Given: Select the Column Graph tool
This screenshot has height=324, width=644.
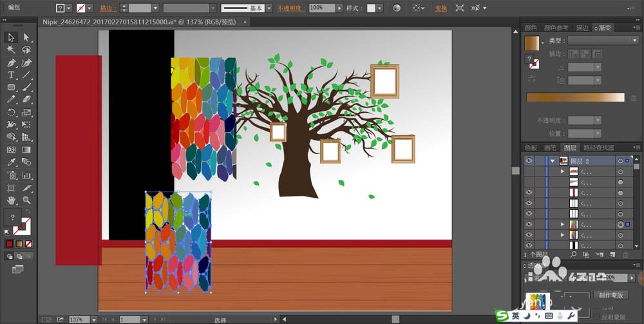Looking at the screenshot, I should [26, 175].
